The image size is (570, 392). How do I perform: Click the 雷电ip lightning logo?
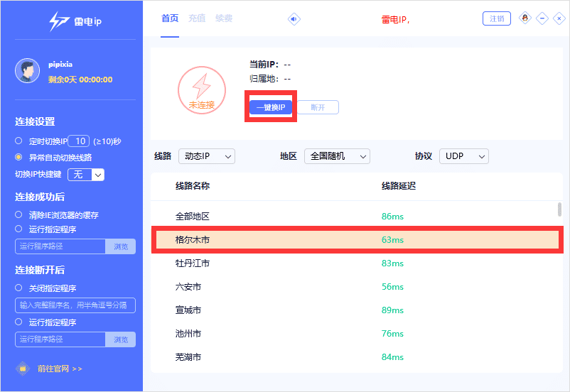[x=75, y=21]
